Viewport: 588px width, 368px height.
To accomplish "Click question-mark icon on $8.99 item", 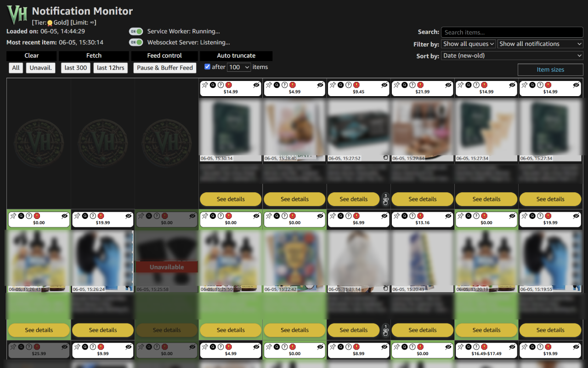I will (x=349, y=347).
